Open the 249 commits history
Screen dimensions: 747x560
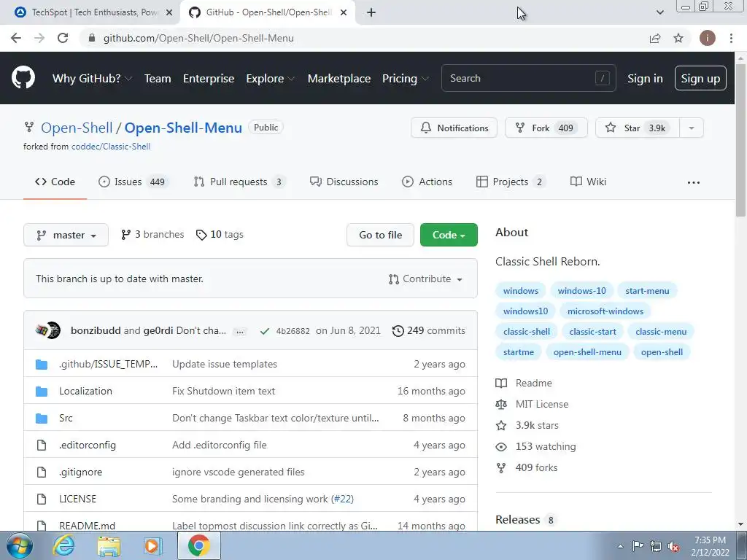tap(429, 330)
